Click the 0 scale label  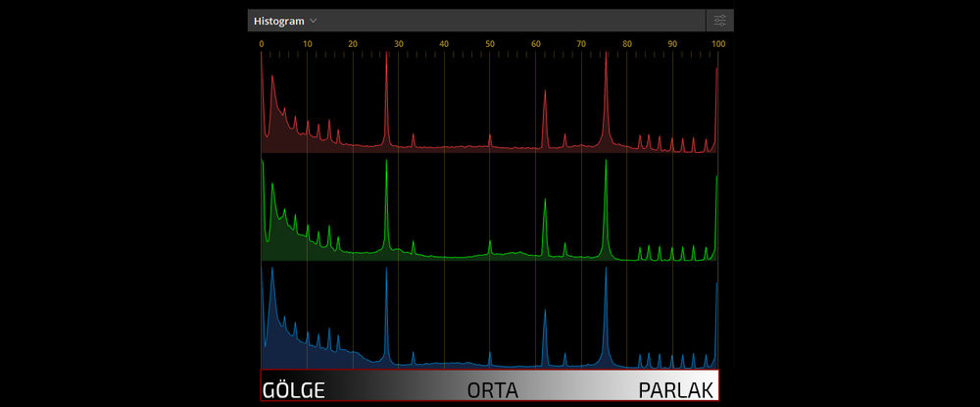262,44
